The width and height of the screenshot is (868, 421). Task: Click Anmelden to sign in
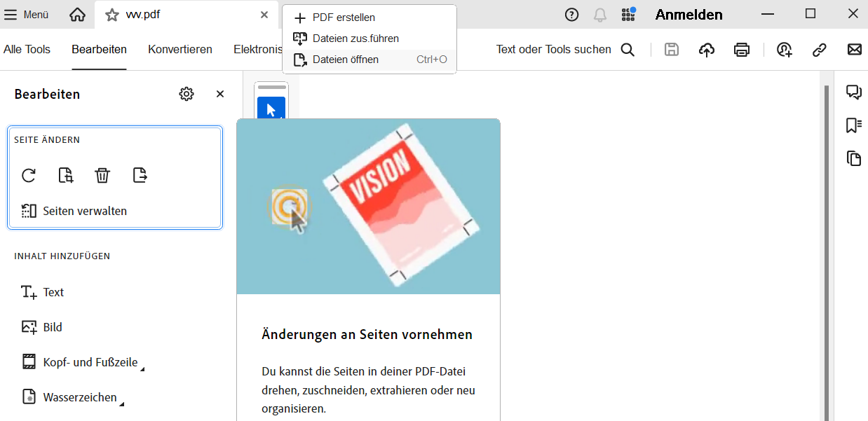(689, 14)
